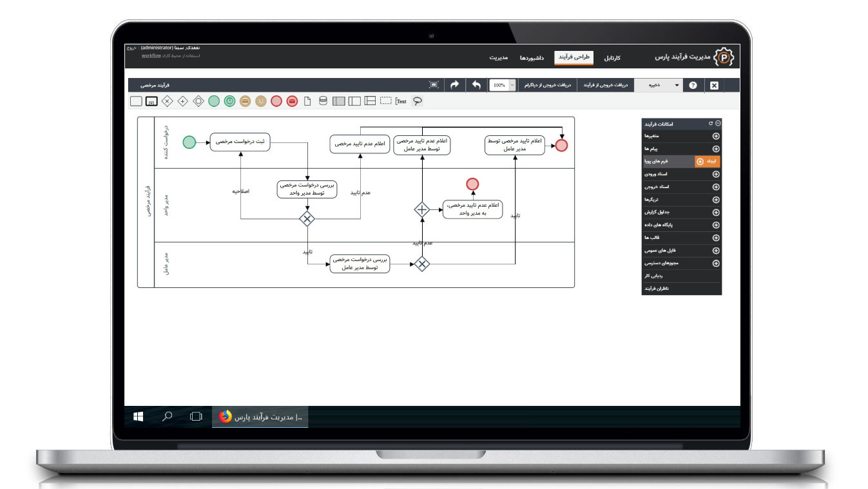The height and width of the screenshot is (489, 868).
Task: Select the green Timer start event tool
Action: [x=229, y=101]
